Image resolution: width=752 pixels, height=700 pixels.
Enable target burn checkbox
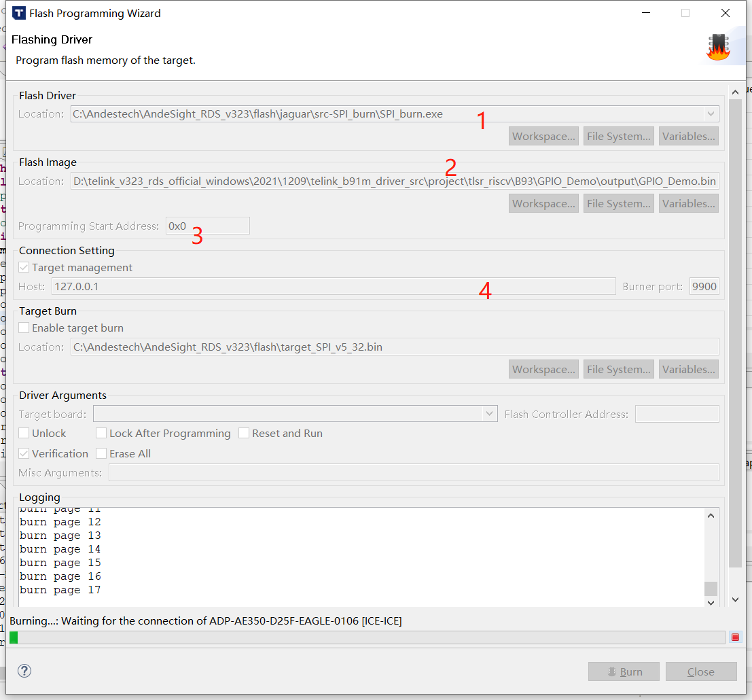tap(24, 328)
